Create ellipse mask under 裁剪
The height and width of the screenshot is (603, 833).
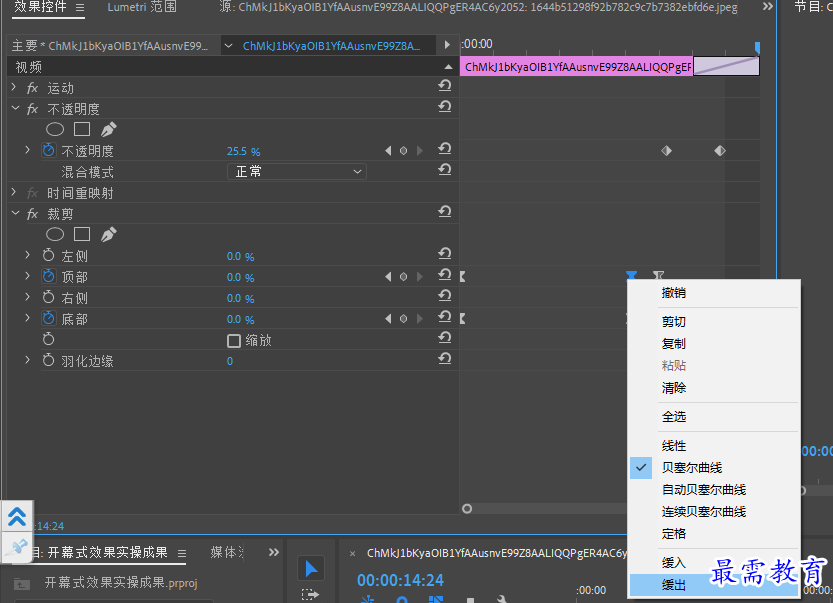pos(55,234)
